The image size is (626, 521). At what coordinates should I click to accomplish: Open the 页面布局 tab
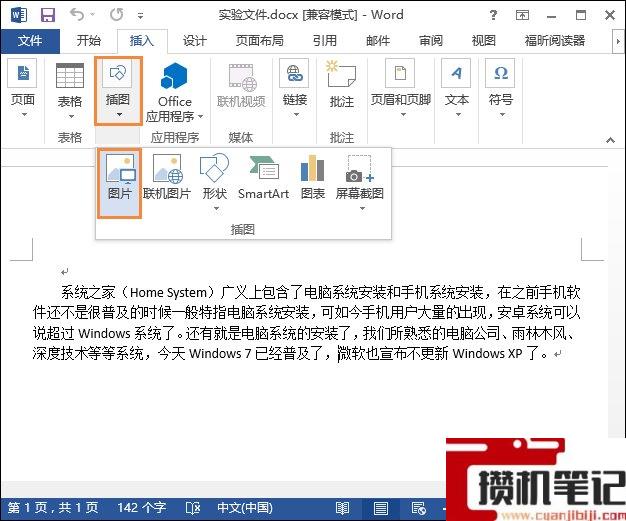tap(260, 41)
